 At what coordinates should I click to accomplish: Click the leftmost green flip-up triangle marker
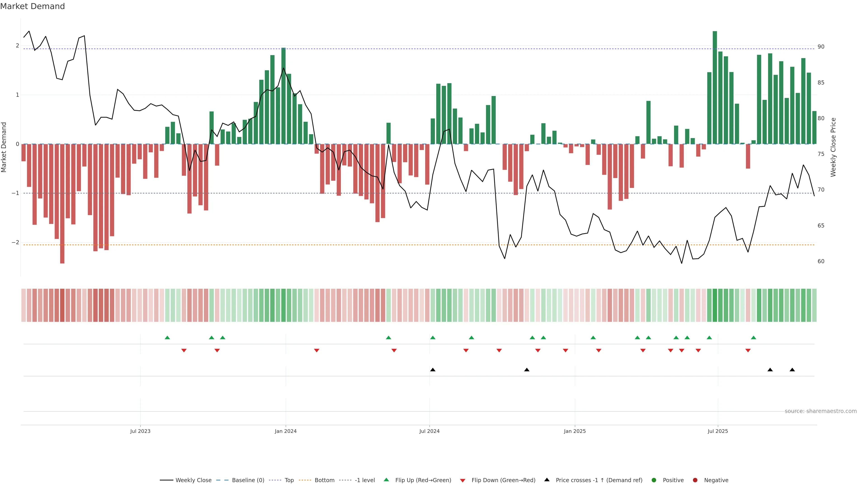tap(167, 338)
